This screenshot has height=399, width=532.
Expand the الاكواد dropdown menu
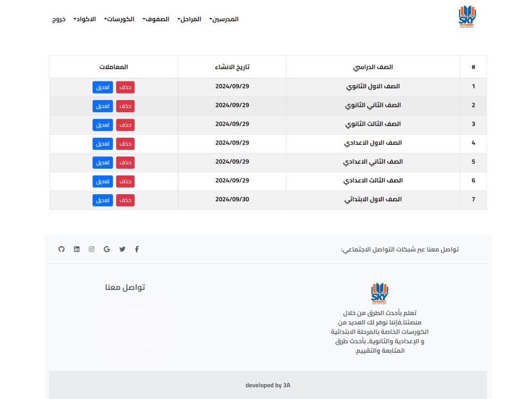point(85,19)
